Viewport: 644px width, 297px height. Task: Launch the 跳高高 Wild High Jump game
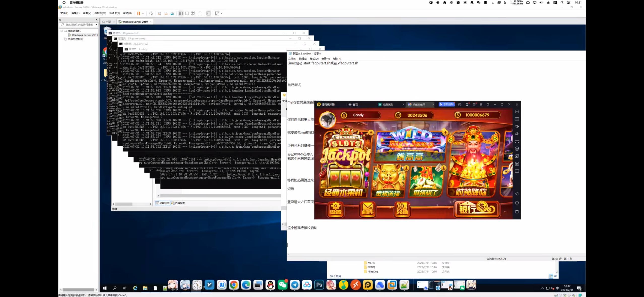(x=410, y=145)
